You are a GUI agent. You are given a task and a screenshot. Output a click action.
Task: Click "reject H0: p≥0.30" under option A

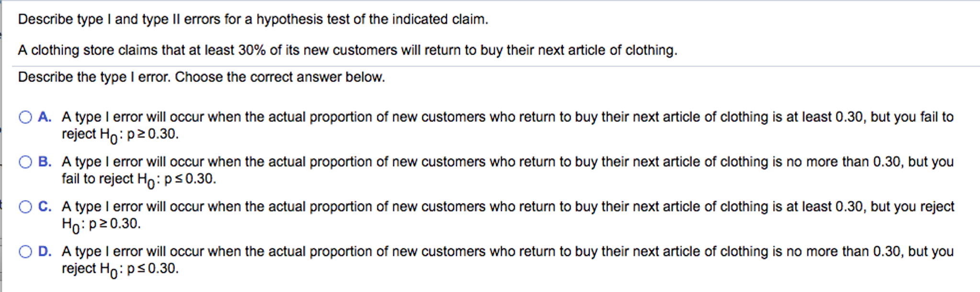pyautogui.click(x=120, y=135)
